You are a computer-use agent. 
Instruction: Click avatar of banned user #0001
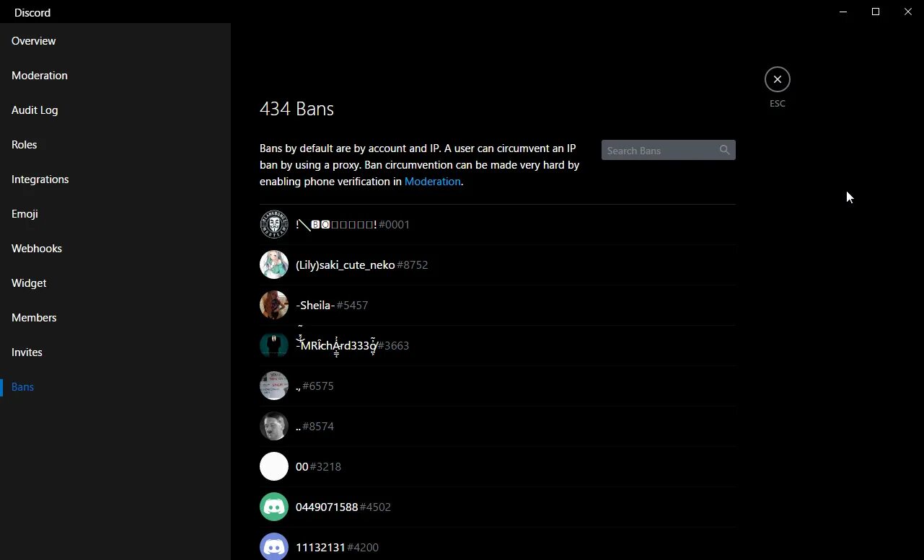[x=274, y=225]
